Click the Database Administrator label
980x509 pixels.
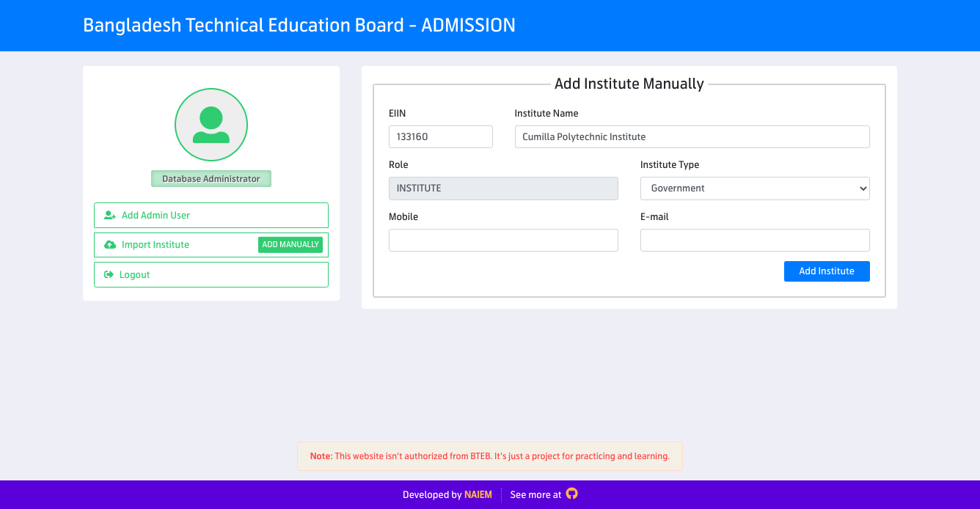pos(211,178)
